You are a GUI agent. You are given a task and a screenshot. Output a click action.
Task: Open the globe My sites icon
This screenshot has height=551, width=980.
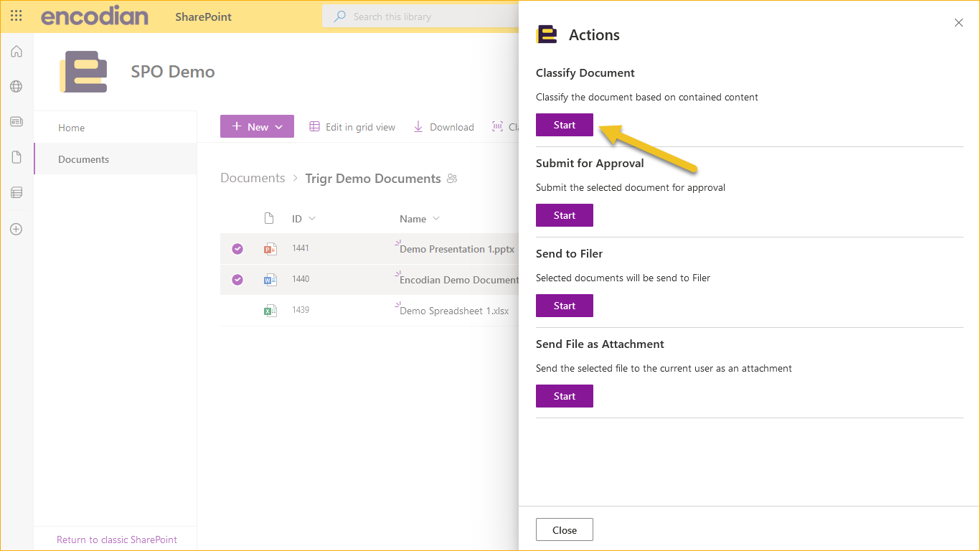16,87
